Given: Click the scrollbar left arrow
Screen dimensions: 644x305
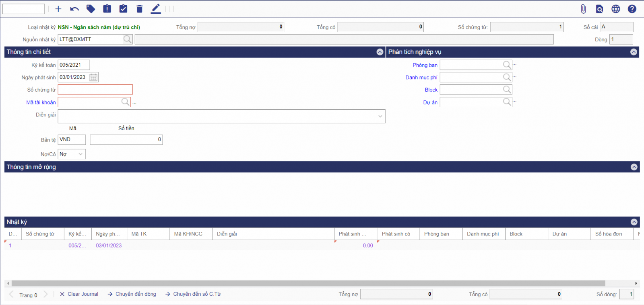Looking at the screenshot, I should (8, 283).
